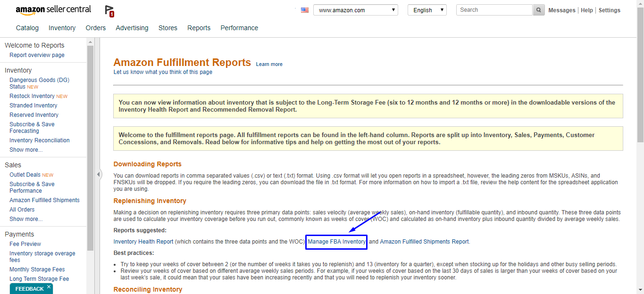The width and height of the screenshot is (644, 294).
Task: Click the Feedback button
Action: tap(29, 289)
